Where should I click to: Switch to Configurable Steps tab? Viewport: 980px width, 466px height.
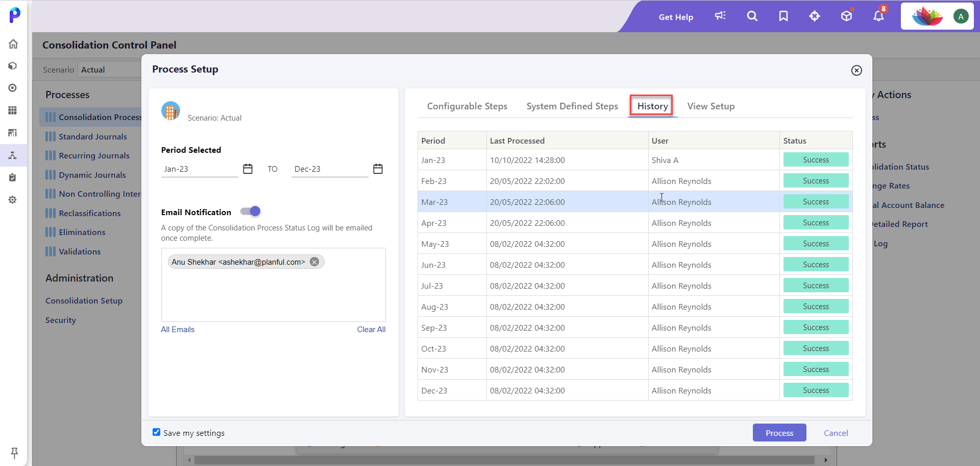click(467, 106)
